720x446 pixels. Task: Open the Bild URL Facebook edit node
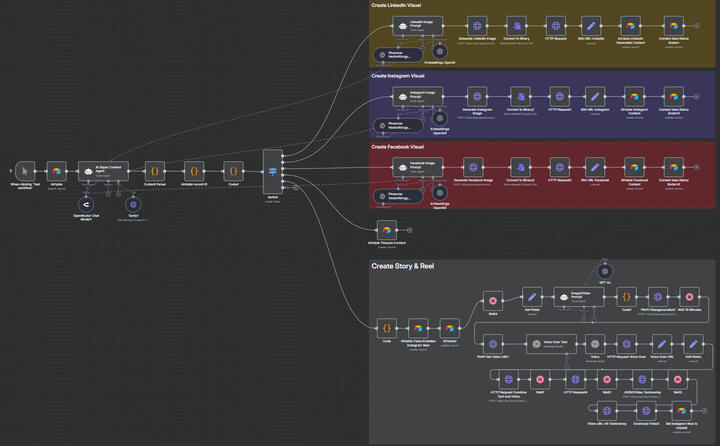pos(592,165)
